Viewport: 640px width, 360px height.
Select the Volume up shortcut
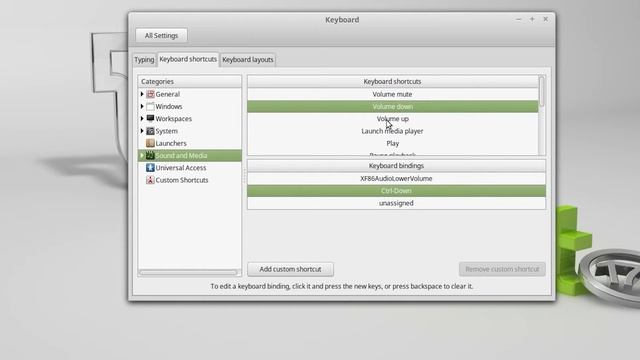tap(393, 119)
